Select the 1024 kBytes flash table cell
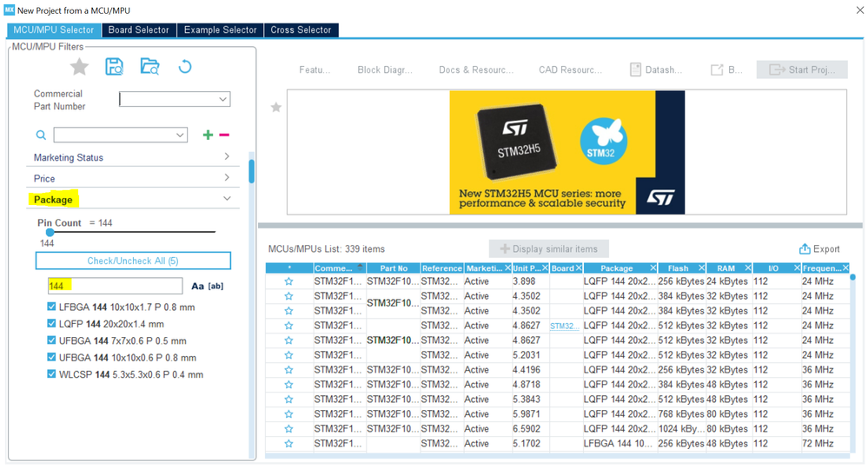Image resolution: width=868 pixels, height=469 pixels. pyautogui.click(x=681, y=429)
